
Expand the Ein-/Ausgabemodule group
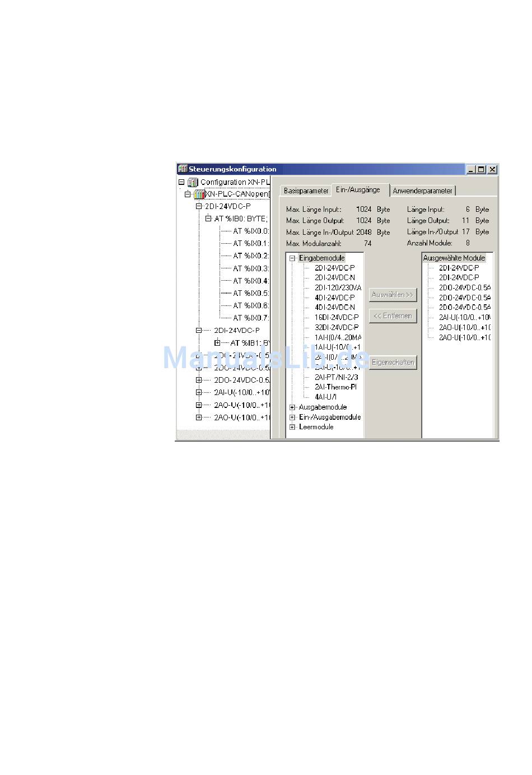292,417
